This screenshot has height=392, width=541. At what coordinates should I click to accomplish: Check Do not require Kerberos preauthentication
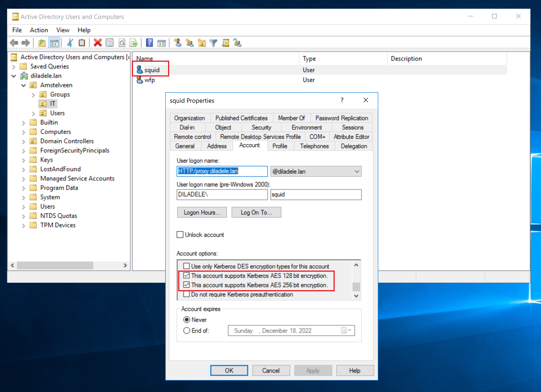[186, 294]
